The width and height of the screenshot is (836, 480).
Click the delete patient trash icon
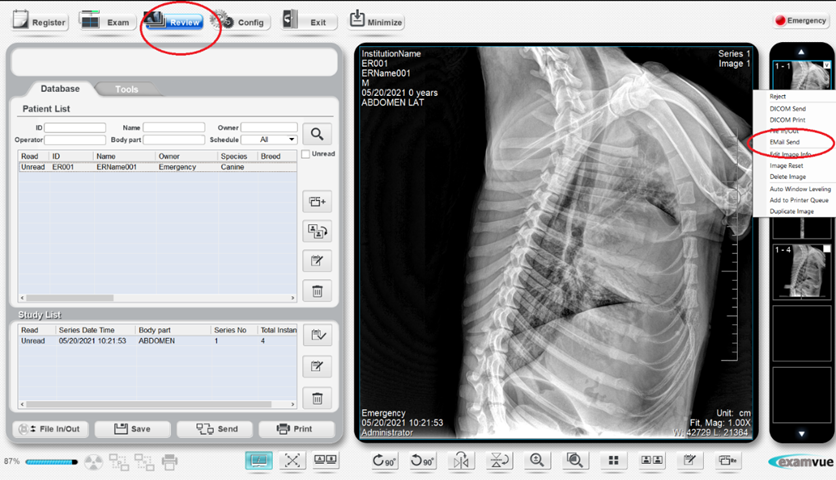[317, 291]
